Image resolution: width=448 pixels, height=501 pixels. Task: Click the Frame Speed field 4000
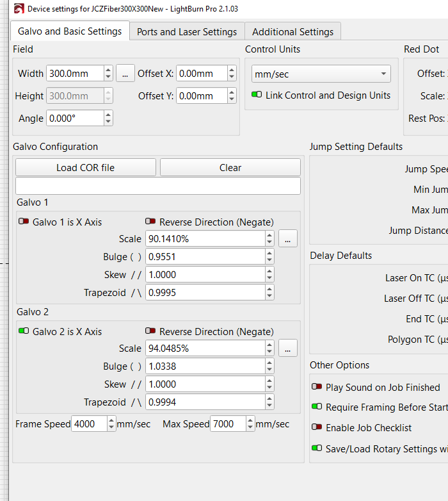[90, 423]
